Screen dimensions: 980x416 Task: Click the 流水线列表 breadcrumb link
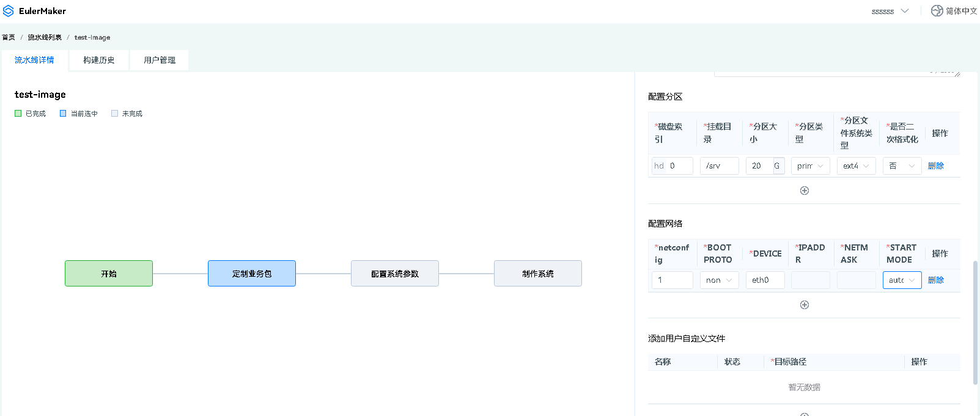(x=45, y=37)
